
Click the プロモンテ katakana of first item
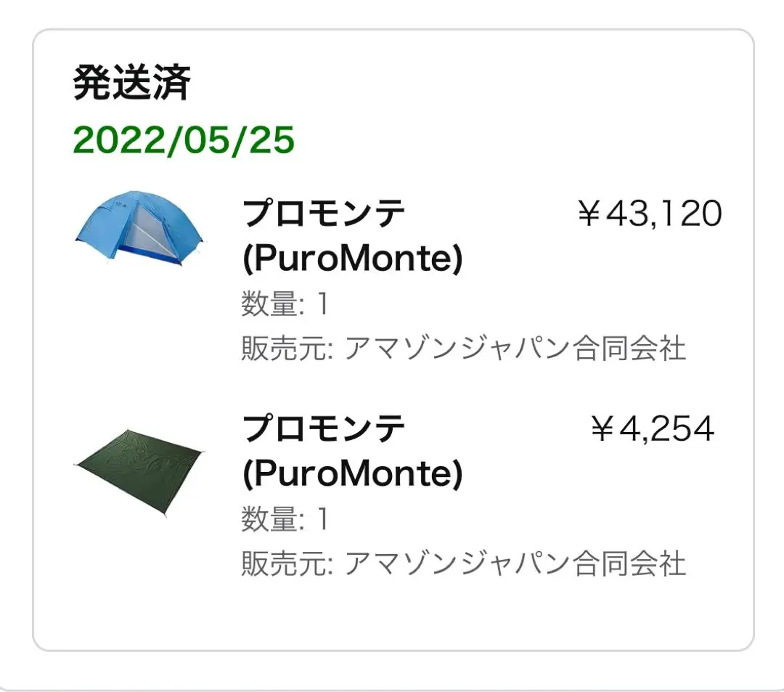coord(324,213)
